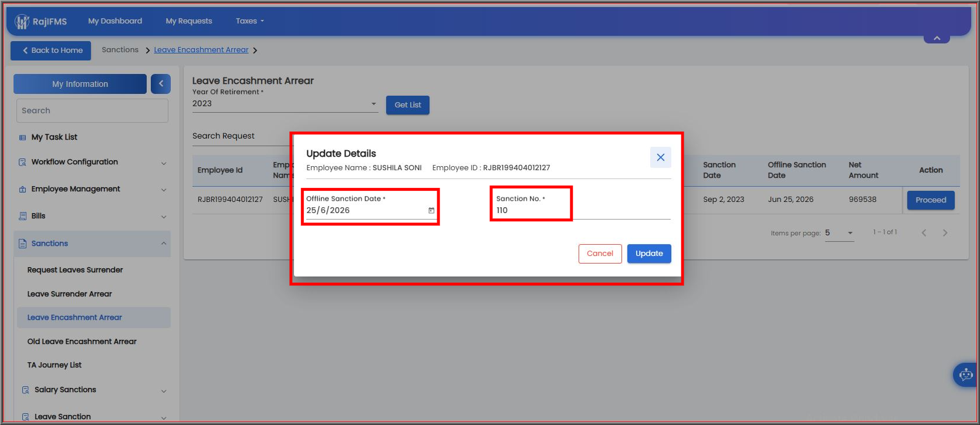Open the Items per page dropdown
This screenshot has height=425, width=980.
(x=839, y=233)
